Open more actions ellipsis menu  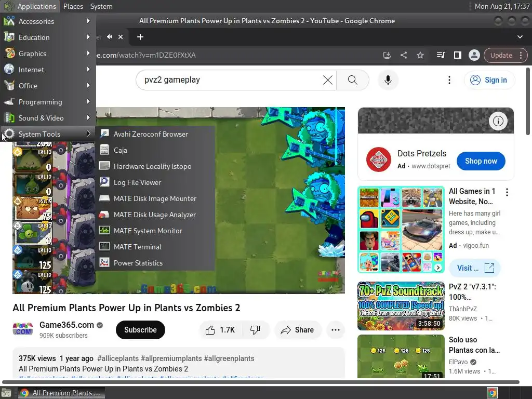pyautogui.click(x=335, y=330)
